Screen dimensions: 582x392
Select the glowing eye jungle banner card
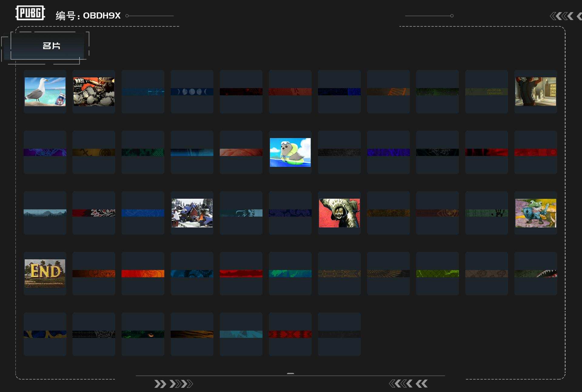[143, 334]
